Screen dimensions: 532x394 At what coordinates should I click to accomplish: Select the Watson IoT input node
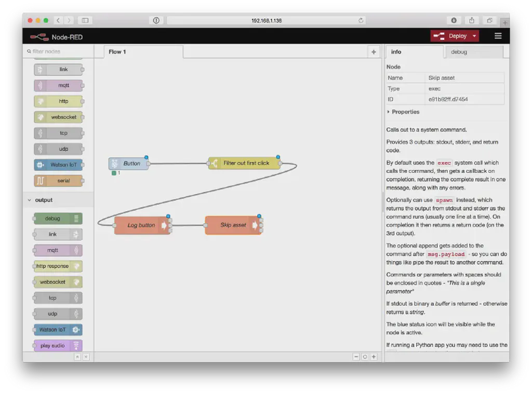click(57, 165)
